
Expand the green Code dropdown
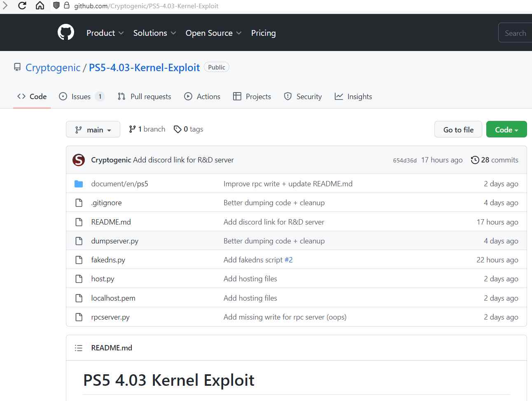tap(506, 129)
